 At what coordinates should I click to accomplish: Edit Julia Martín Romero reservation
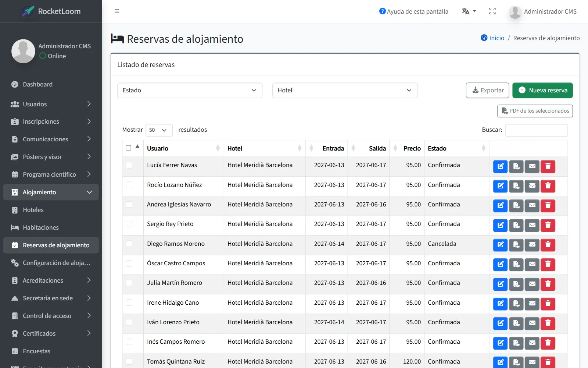(x=500, y=284)
